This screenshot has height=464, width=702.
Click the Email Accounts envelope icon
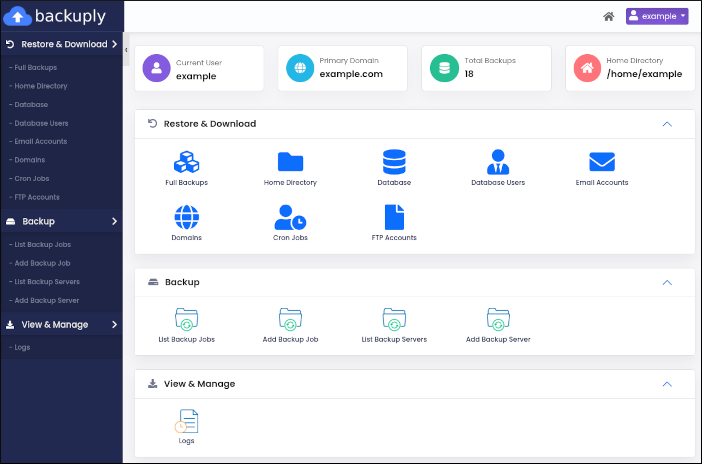click(602, 163)
